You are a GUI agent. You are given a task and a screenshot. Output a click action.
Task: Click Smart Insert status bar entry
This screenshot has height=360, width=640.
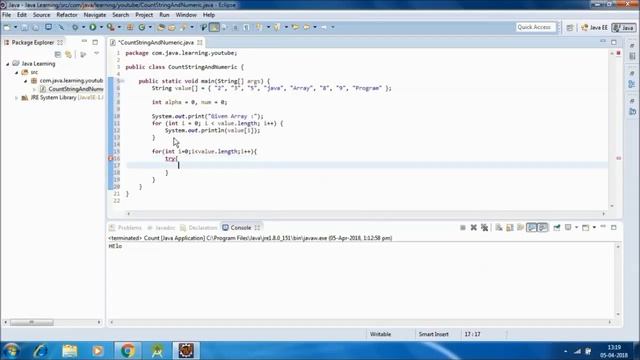(433, 334)
